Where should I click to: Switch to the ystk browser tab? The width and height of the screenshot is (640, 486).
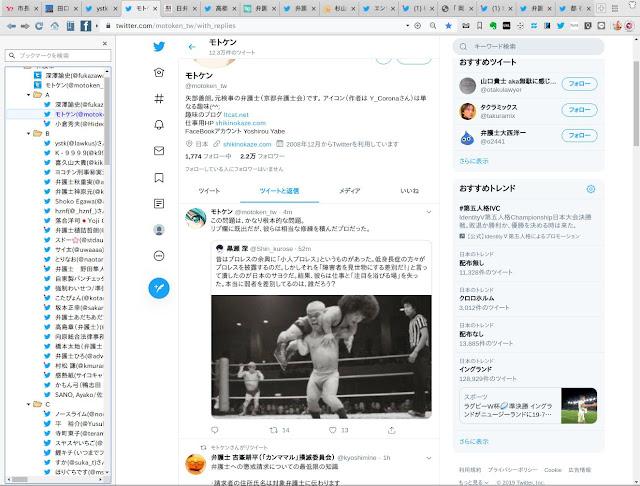point(101,8)
